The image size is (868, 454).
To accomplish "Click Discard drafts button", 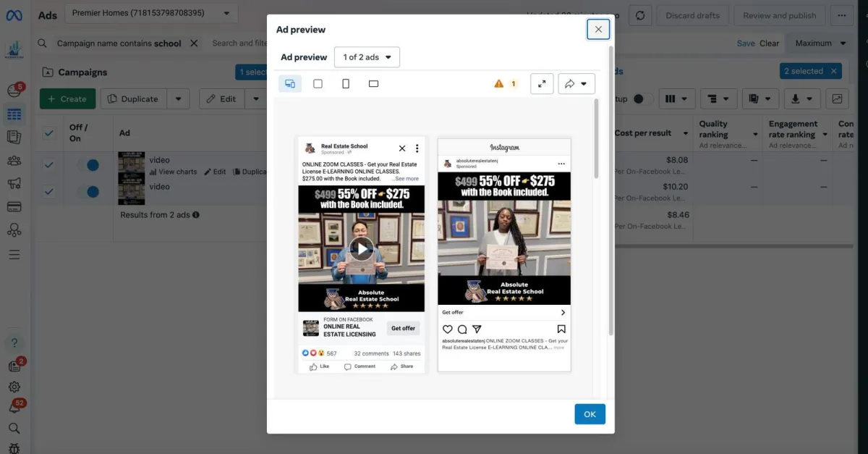I will tap(693, 15).
